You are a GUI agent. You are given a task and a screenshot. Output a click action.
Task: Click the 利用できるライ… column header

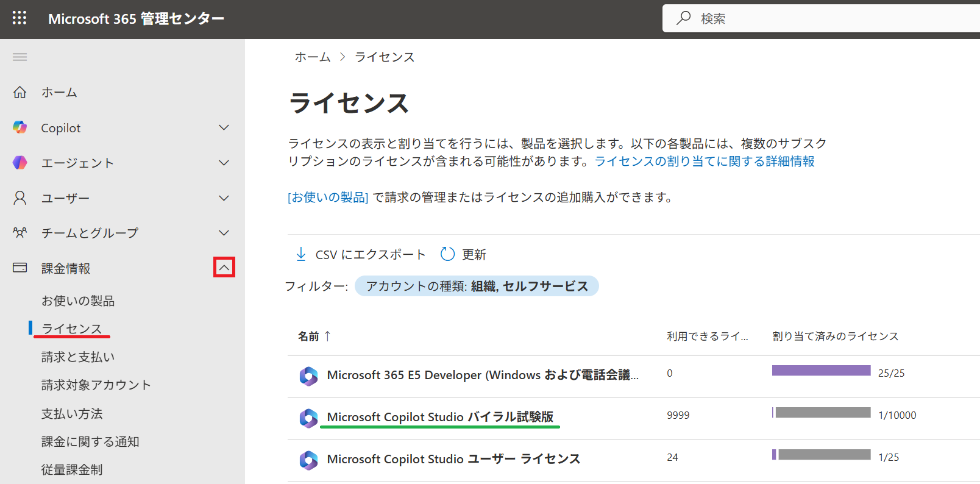(708, 336)
